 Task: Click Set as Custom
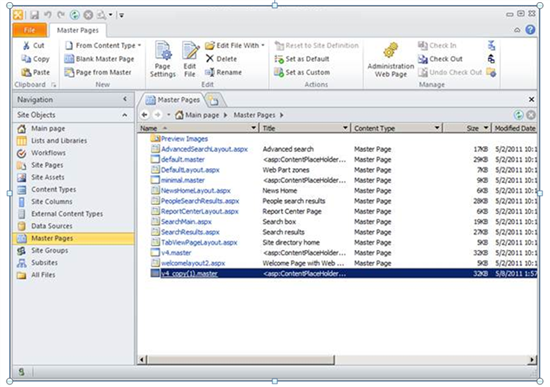pyautogui.click(x=302, y=72)
